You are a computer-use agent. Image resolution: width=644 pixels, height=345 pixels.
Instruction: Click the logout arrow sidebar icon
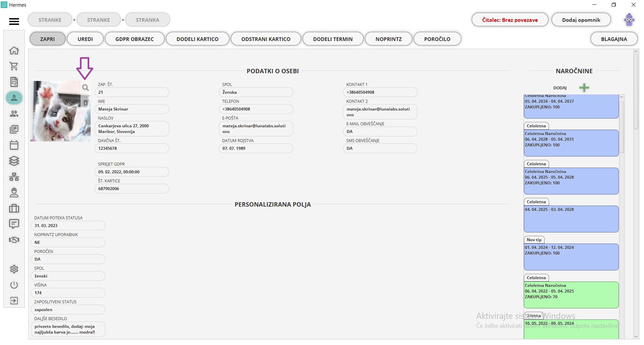point(14,301)
